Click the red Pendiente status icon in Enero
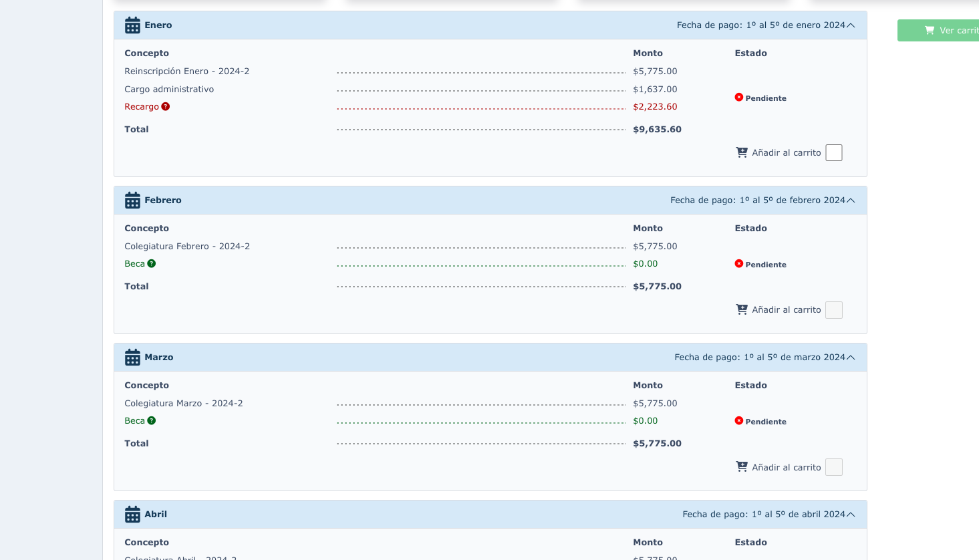 coord(739,98)
